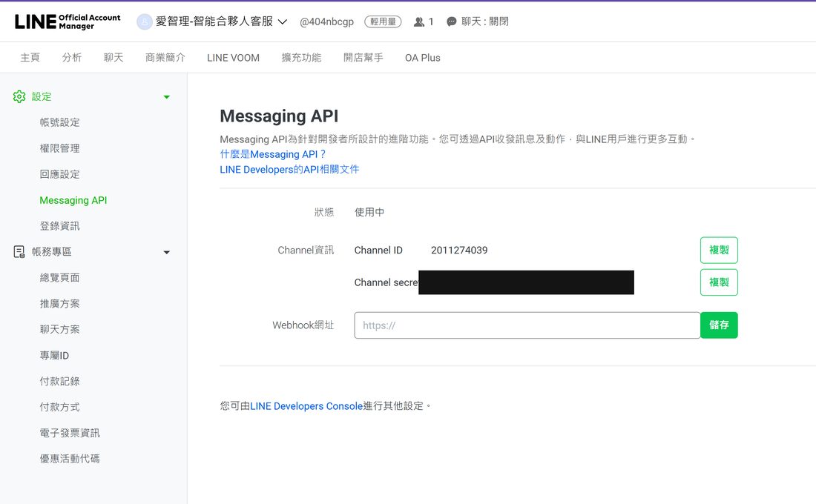Viewport: 816px width, 504px height.
Task: Switch to the OA Plus tab
Action: pyautogui.click(x=423, y=58)
